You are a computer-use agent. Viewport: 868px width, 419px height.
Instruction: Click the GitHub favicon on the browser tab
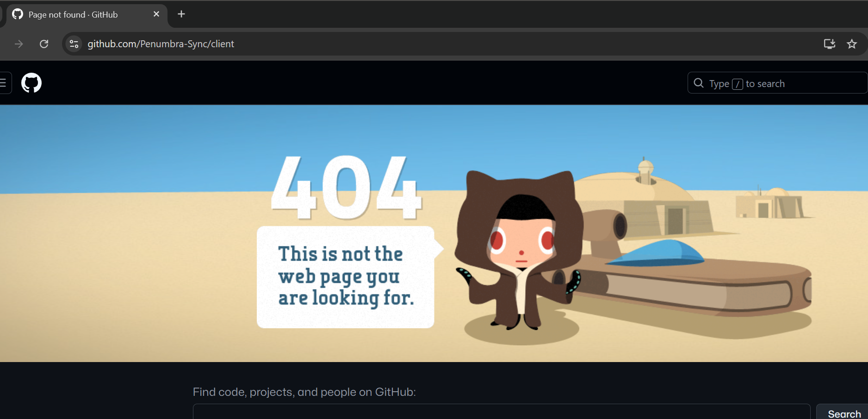(x=18, y=14)
